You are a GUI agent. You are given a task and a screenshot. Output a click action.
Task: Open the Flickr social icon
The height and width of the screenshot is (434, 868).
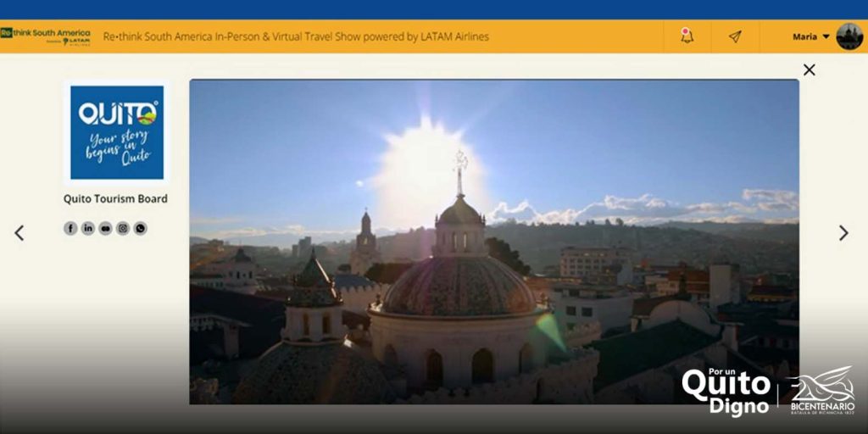point(105,228)
